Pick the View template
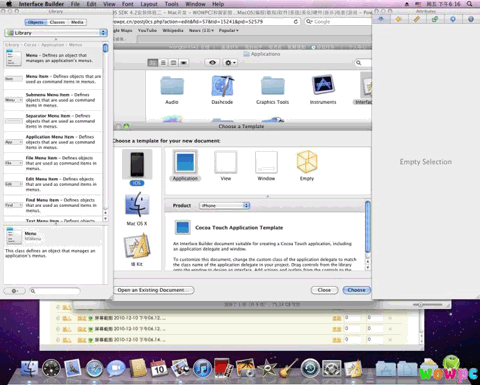 click(x=226, y=165)
